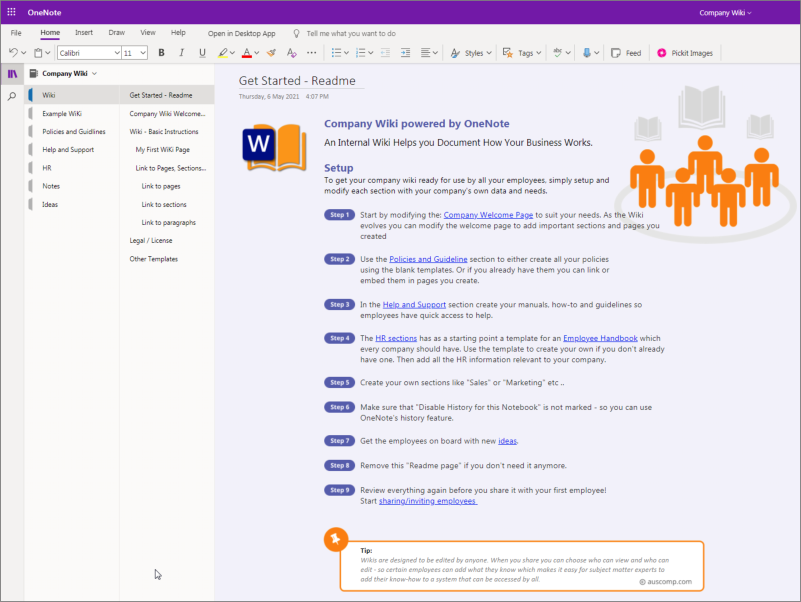The height and width of the screenshot is (602, 801).
Task: Click the Bullets list icon
Action: pos(336,53)
